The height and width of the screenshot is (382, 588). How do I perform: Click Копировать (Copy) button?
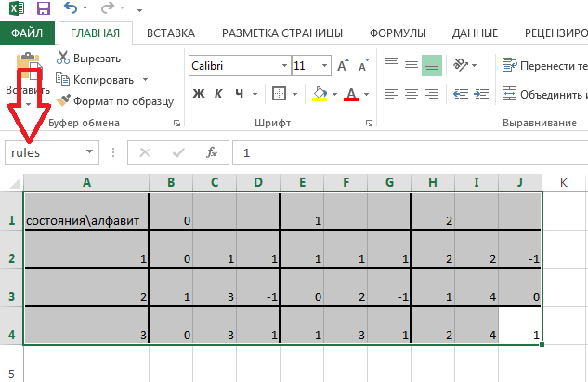95,80
